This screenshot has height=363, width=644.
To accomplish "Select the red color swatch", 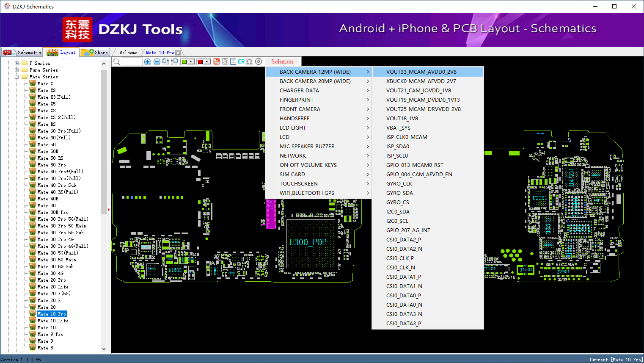I will click(200, 62).
